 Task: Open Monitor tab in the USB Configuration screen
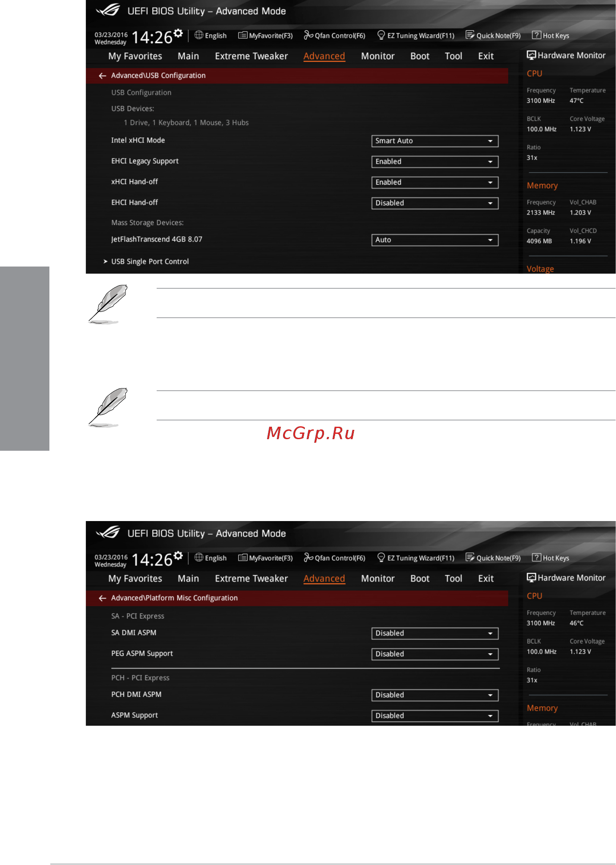[x=378, y=56]
